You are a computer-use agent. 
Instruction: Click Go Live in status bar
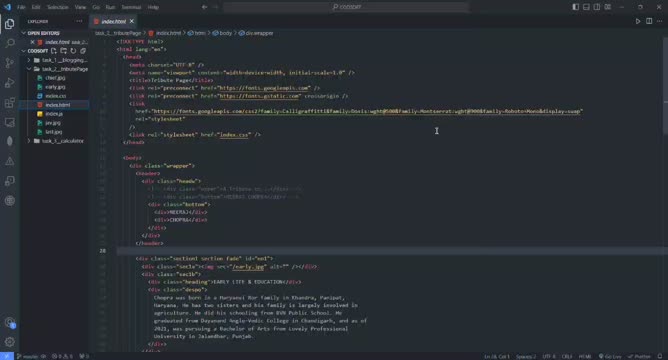610,356
